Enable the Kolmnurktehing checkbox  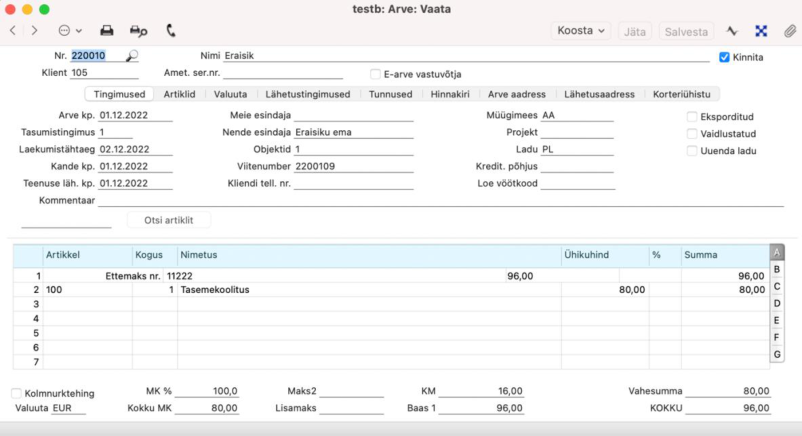[x=16, y=393]
